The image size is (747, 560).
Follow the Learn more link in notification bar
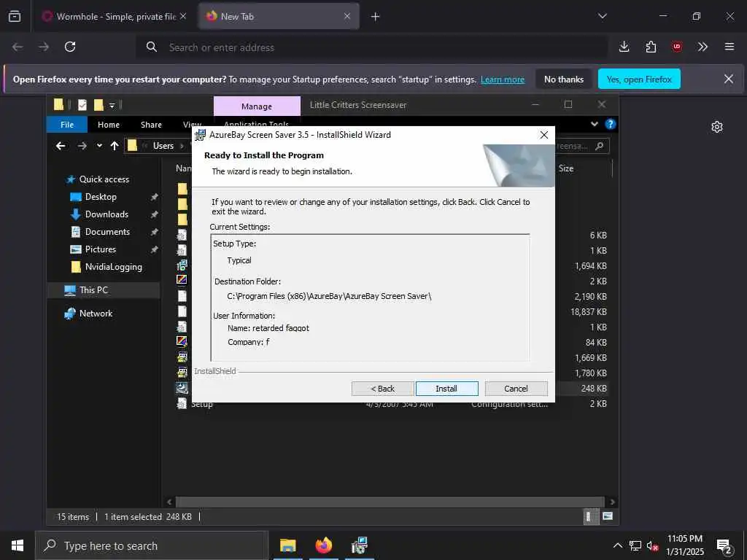tap(503, 79)
